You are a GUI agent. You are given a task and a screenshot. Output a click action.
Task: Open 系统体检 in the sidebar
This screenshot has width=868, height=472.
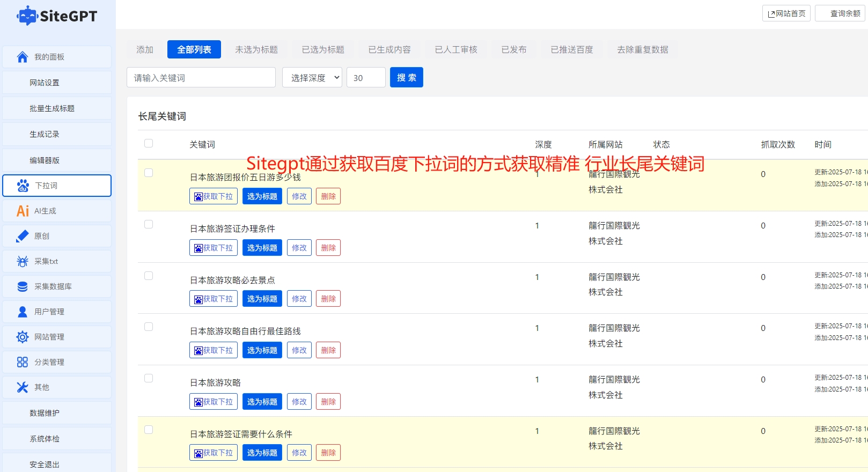pyautogui.click(x=57, y=439)
